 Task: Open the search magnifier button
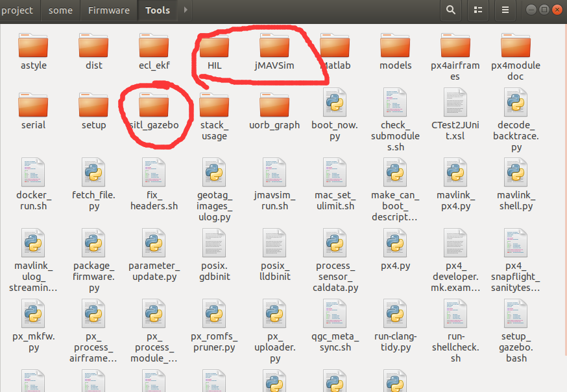(x=451, y=10)
